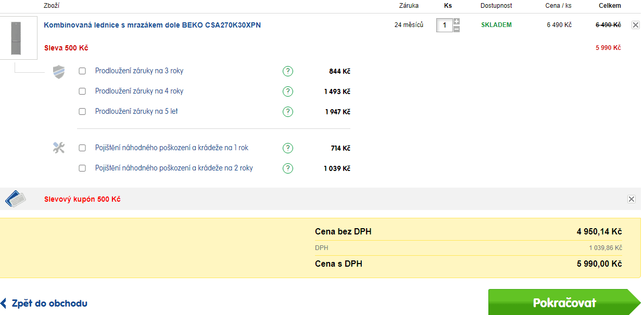Screen dimensions: 644x315
Task: Click the Záruka column header
Action: pos(409,6)
